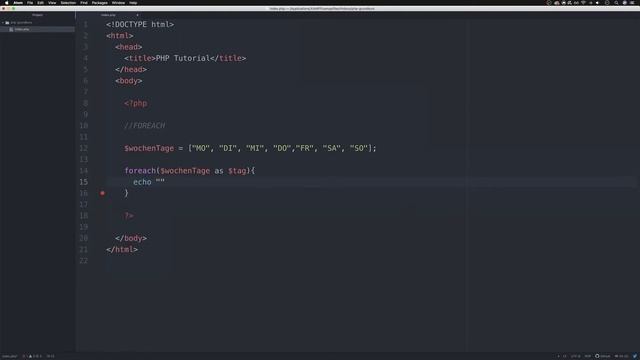Click the PHP grammar selector in status bar
Image resolution: width=640 pixels, height=360 pixels.
pyautogui.click(x=588, y=356)
